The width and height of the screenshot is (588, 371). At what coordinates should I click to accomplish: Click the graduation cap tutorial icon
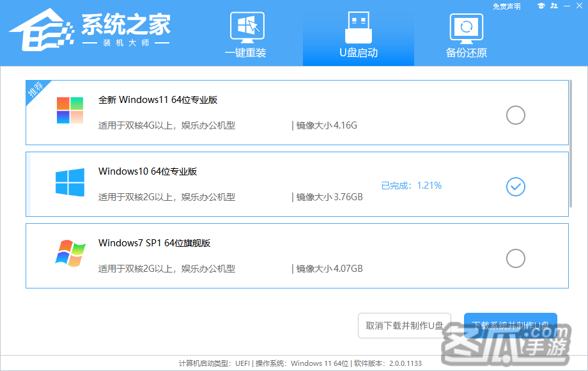[541, 6]
